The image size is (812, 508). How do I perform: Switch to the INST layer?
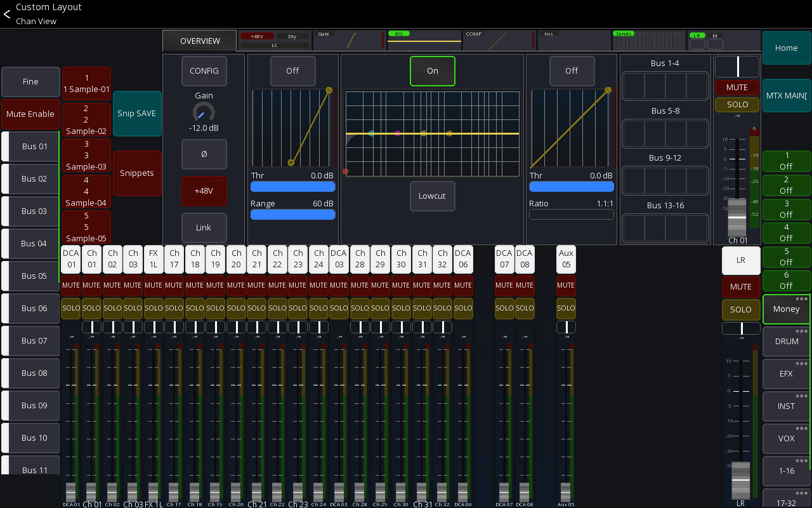(786, 406)
